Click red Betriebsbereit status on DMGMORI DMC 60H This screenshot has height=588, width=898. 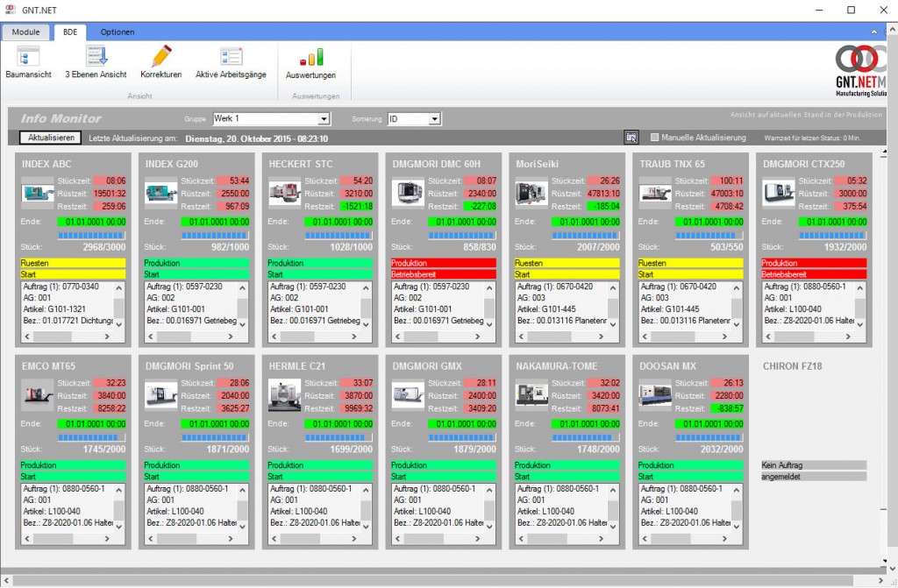443,275
